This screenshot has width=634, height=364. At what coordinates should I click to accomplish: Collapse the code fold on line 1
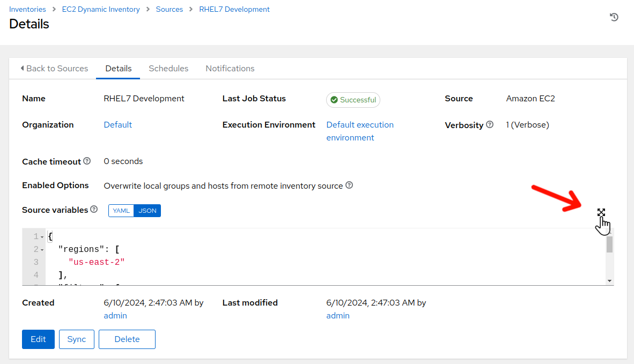coord(42,237)
